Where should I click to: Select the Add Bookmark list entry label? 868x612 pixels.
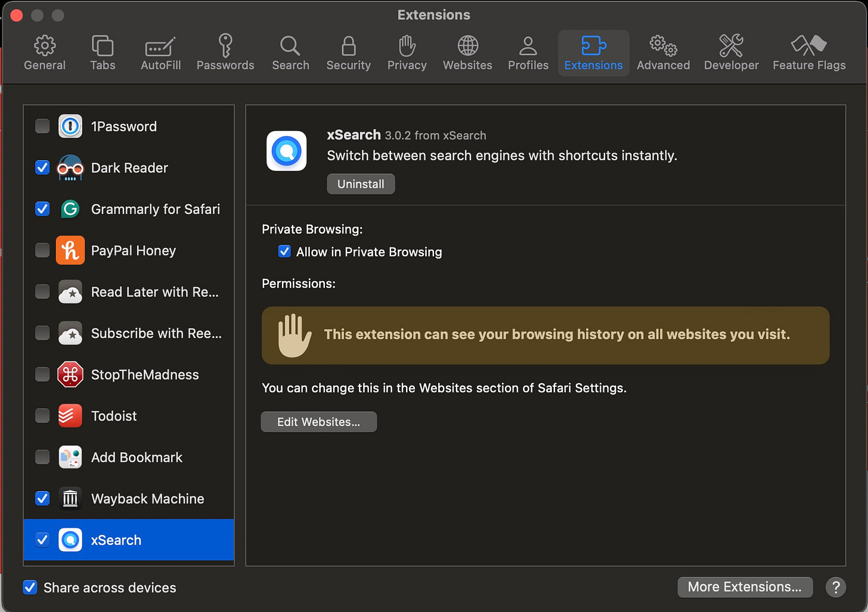pyautogui.click(x=137, y=458)
